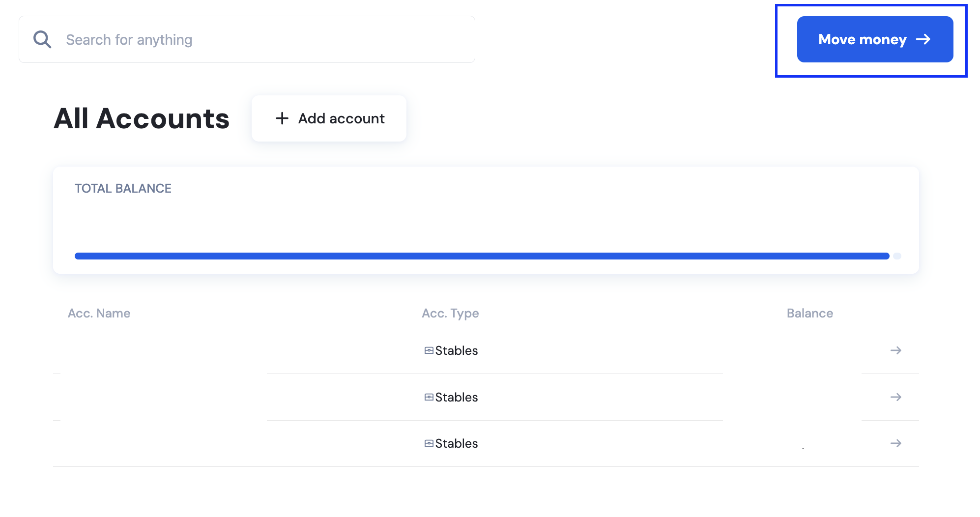980x517 pixels.
Task: Click the Move money button
Action: pyautogui.click(x=875, y=39)
